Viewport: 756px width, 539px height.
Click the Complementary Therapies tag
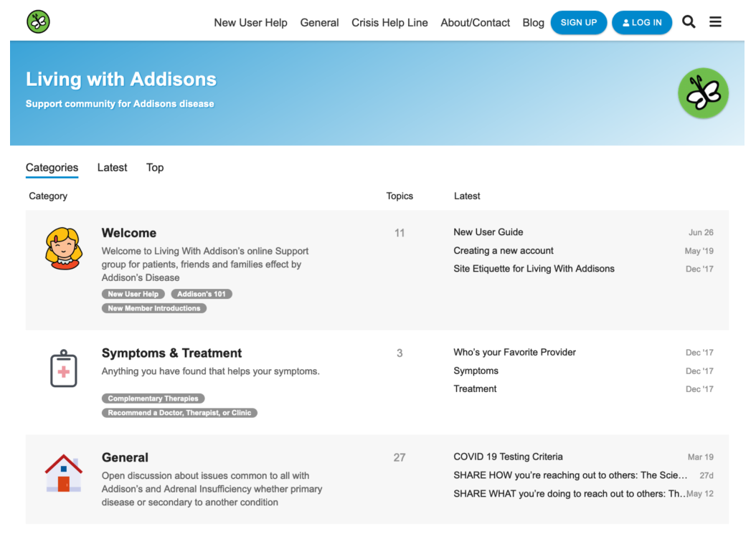click(153, 399)
